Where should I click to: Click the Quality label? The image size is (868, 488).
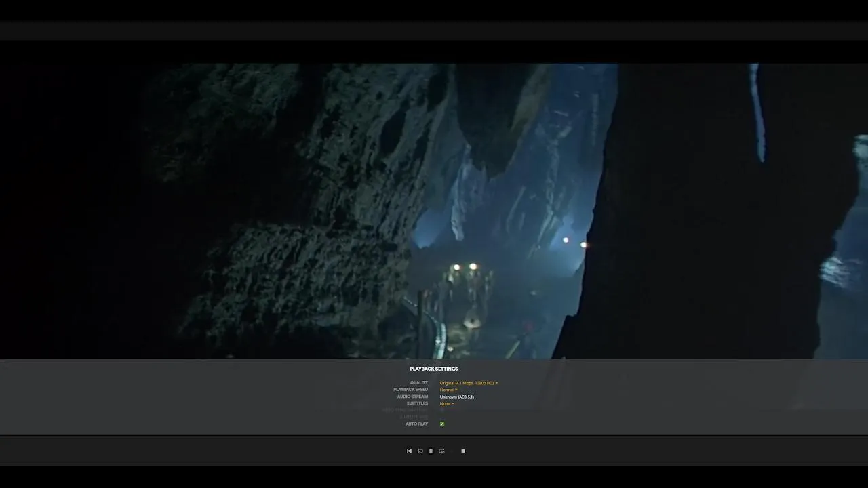(419, 383)
